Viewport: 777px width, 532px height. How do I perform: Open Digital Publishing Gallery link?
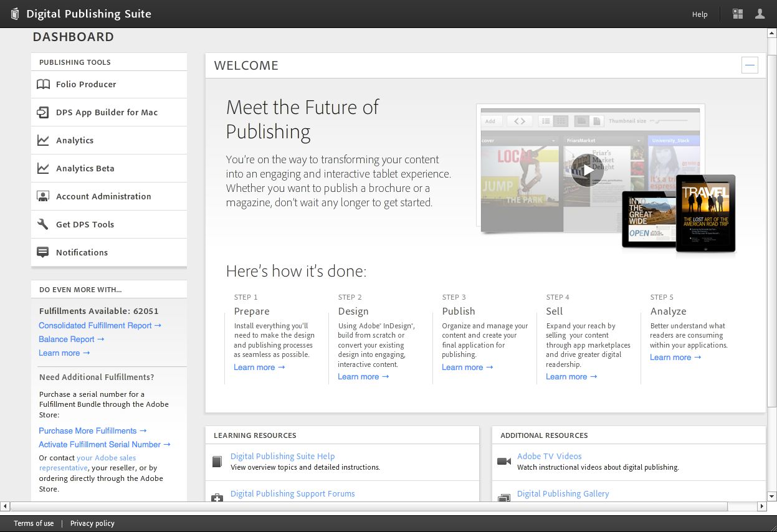pos(563,493)
